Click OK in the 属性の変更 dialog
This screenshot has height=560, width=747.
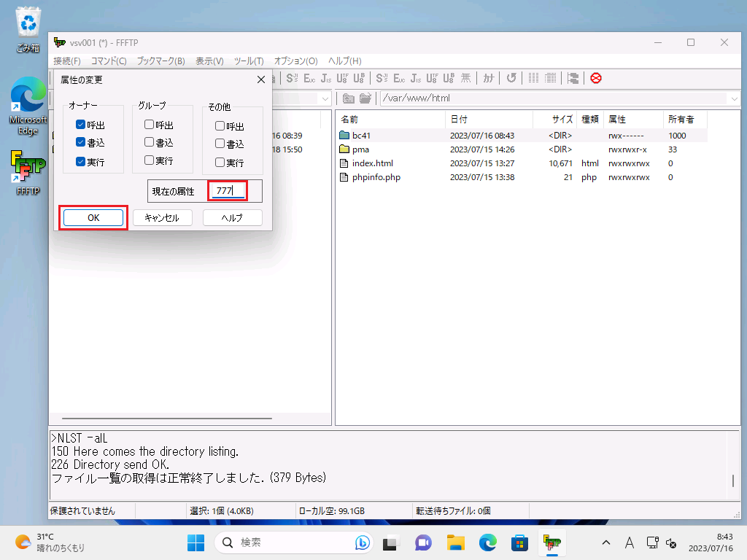pos(93,217)
